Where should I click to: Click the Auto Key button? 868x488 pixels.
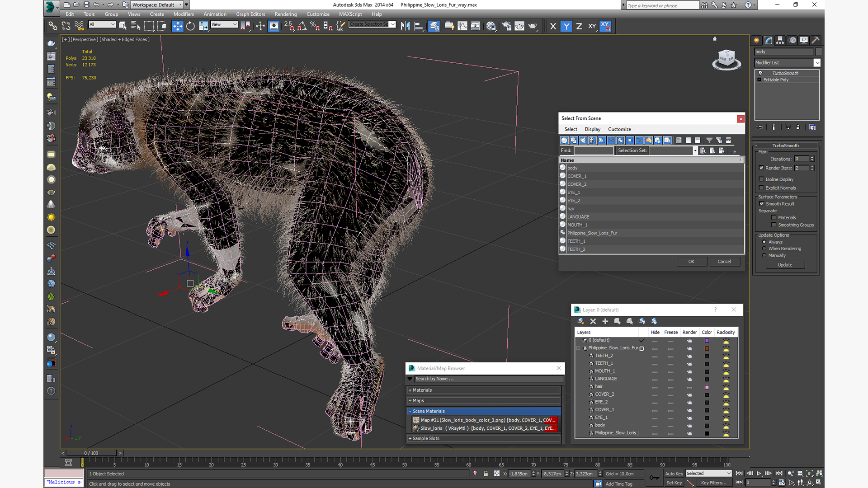click(x=674, y=474)
